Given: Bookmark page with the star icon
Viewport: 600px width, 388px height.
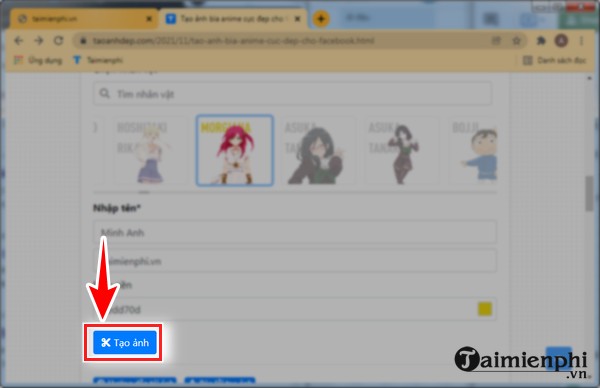Looking at the screenshot, I should coord(517,41).
